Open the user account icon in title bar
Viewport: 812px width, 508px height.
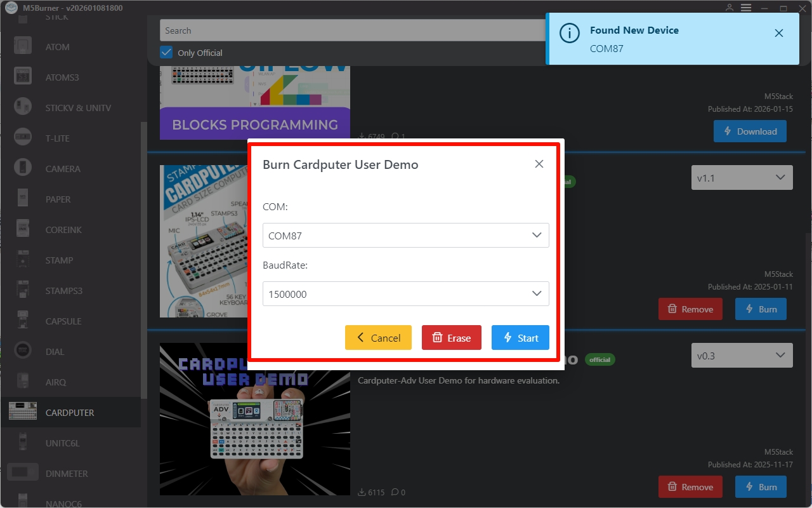pos(730,8)
